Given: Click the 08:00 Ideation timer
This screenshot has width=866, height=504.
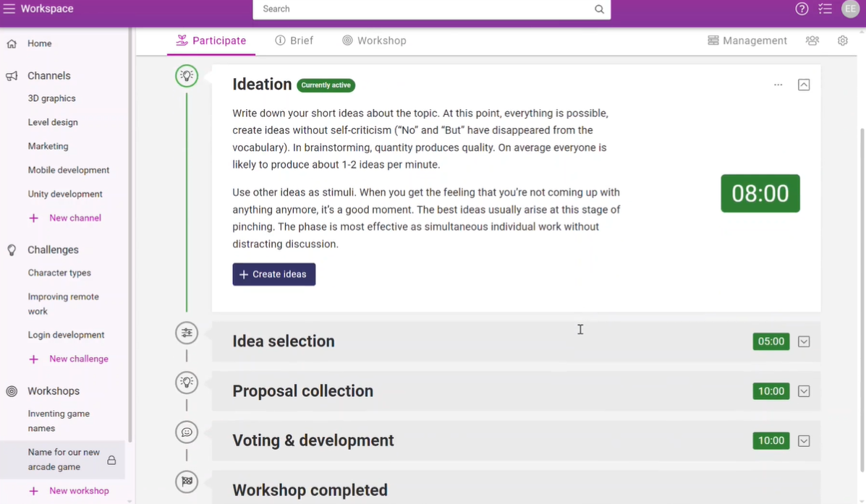Looking at the screenshot, I should 760,193.
